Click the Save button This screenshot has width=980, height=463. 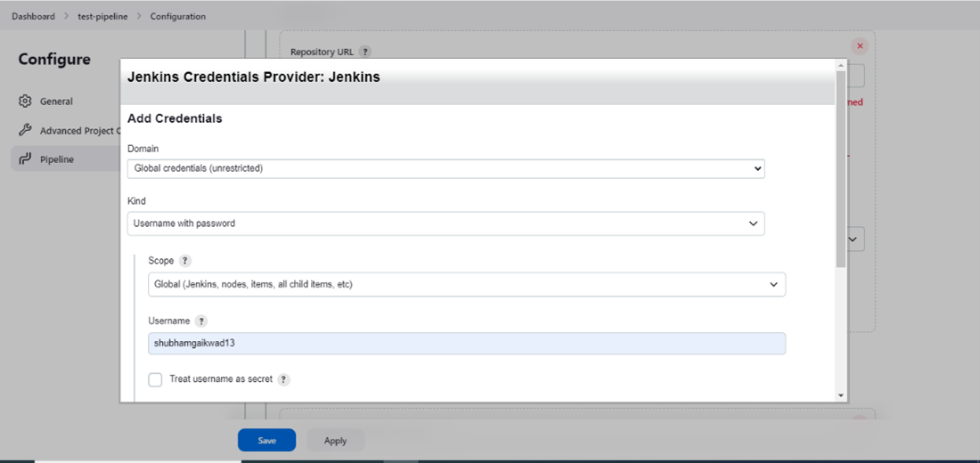[x=267, y=441]
